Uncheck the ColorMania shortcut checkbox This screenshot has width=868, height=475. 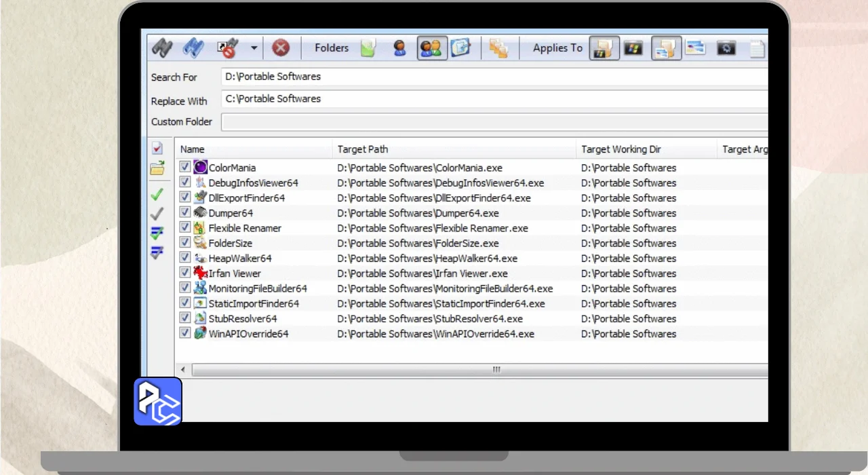tap(184, 167)
